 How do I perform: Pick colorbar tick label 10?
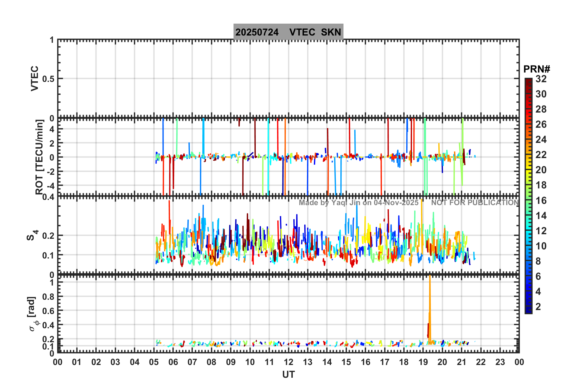tap(541, 246)
